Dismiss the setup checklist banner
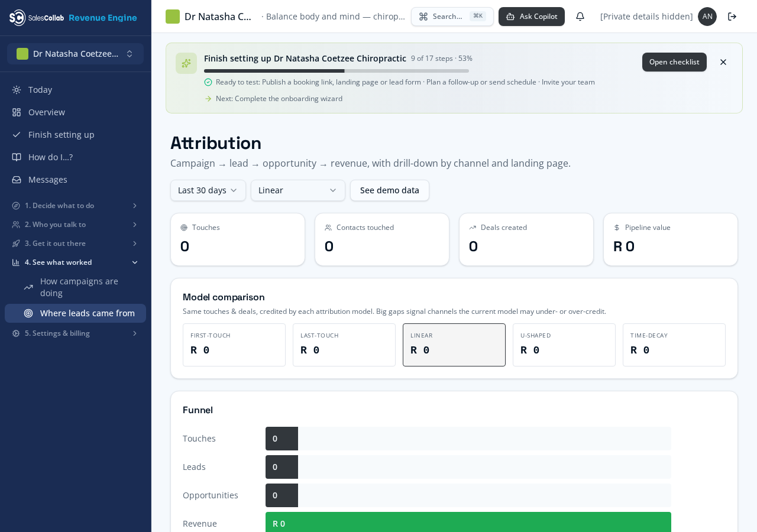The image size is (757, 532). pyautogui.click(x=723, y=62)
